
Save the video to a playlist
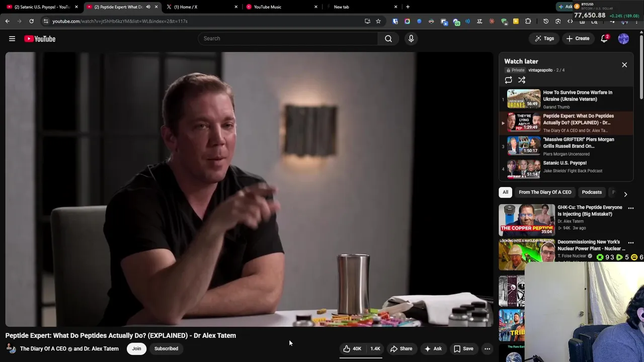463,349
